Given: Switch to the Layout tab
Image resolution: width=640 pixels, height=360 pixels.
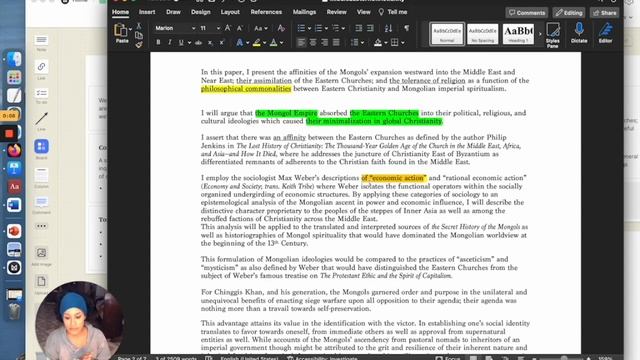Looking at the screenshot, I should pyautogui.click(x=230, y=12).
